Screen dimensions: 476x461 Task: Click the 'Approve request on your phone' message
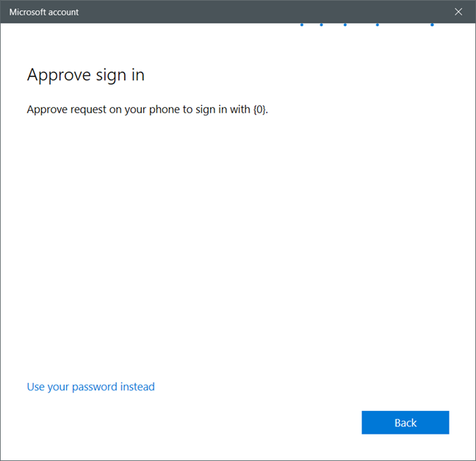(147, 110)
